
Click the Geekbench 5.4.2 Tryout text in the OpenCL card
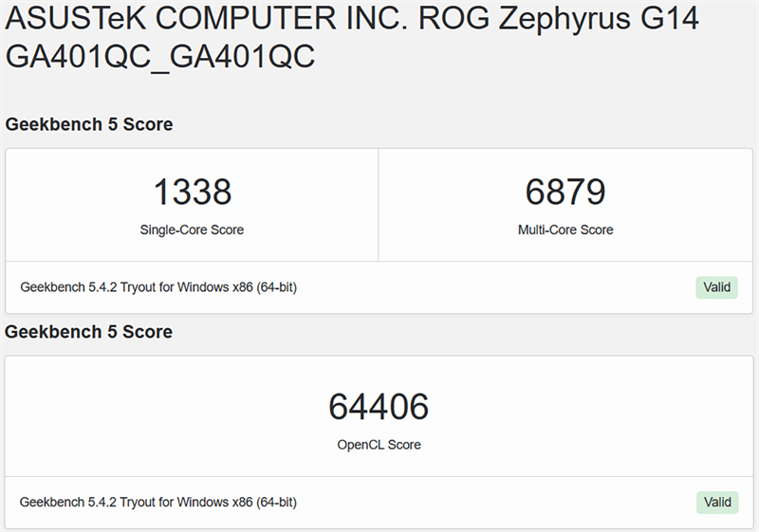pos(157,502)
